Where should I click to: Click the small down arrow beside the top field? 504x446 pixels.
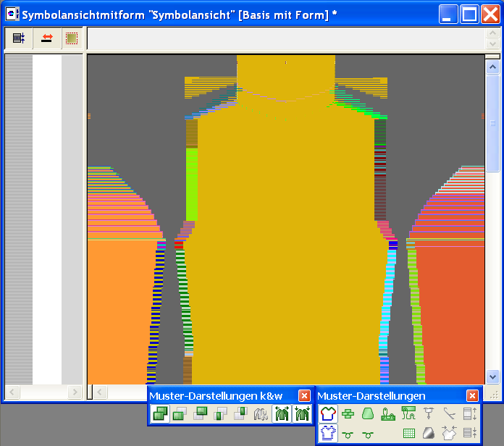pyautogui.click(x=492, y=43)
